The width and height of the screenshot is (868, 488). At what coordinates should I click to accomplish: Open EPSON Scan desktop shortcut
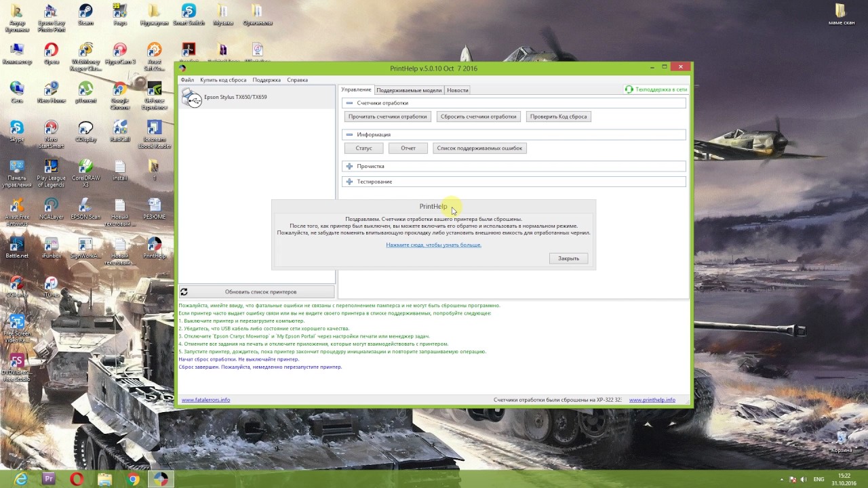click(x=85, y=209)
